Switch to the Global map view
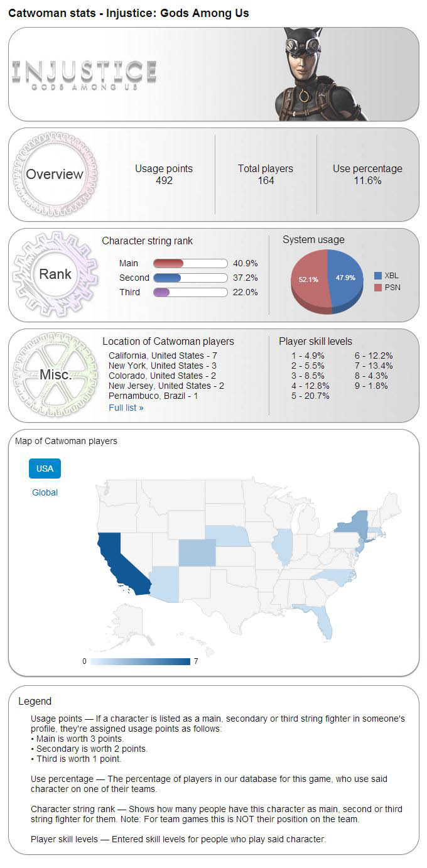Image resolution: width=427 pixels, height=868 pixels. click(x=45, y=492)
